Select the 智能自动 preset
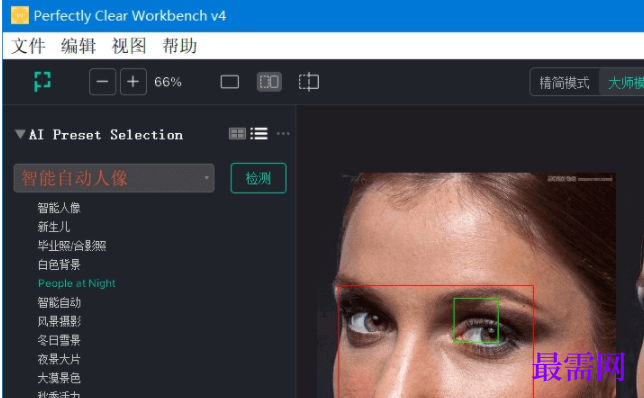The width and height of the screenshot is (644, 398). (x=59, y=303)
